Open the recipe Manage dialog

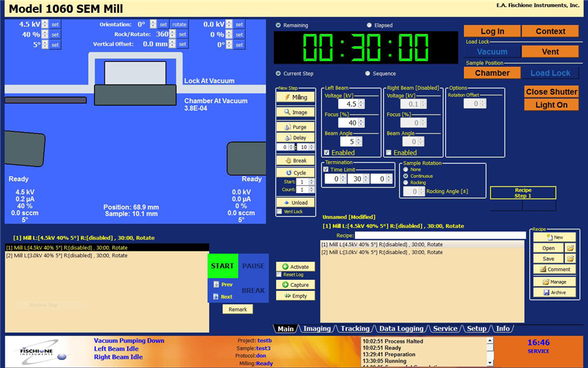(x=554, y=282)
